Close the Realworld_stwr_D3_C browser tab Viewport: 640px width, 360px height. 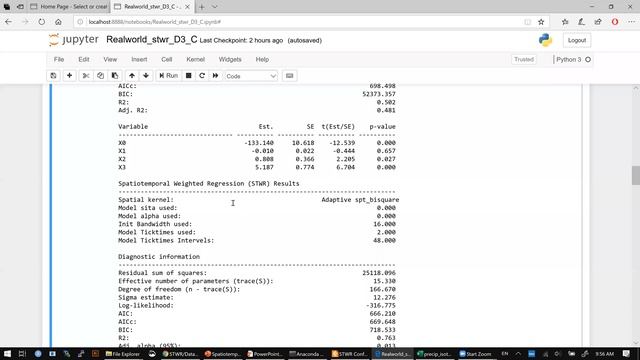(187, 7)
